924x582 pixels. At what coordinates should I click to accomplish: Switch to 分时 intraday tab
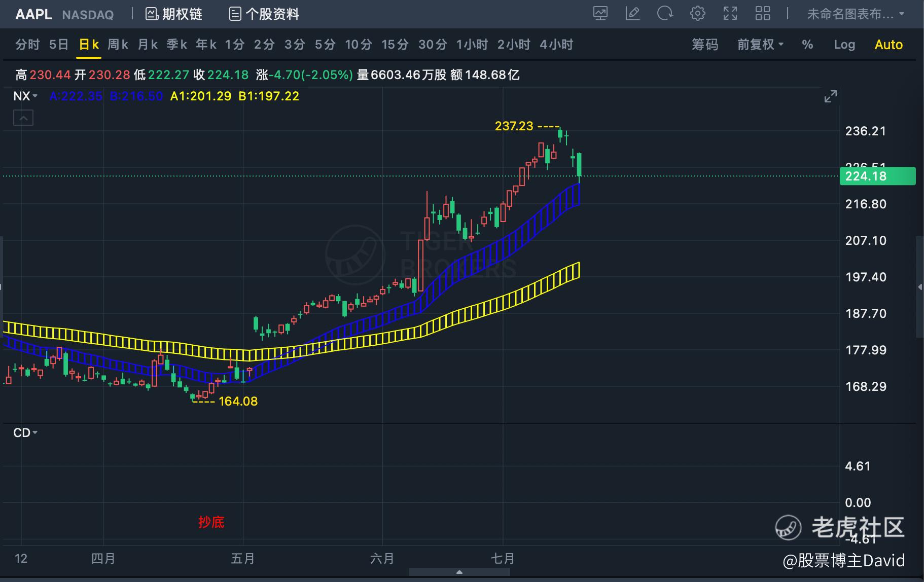click(27, 45)
